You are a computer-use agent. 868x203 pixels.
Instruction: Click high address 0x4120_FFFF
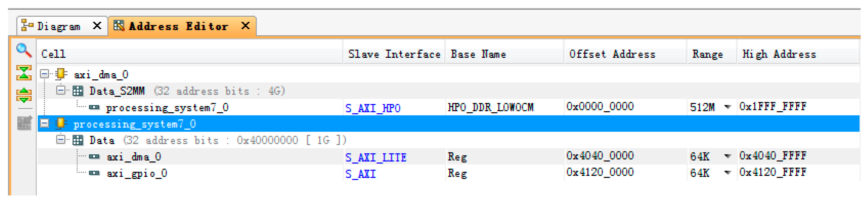coord(773,173)
